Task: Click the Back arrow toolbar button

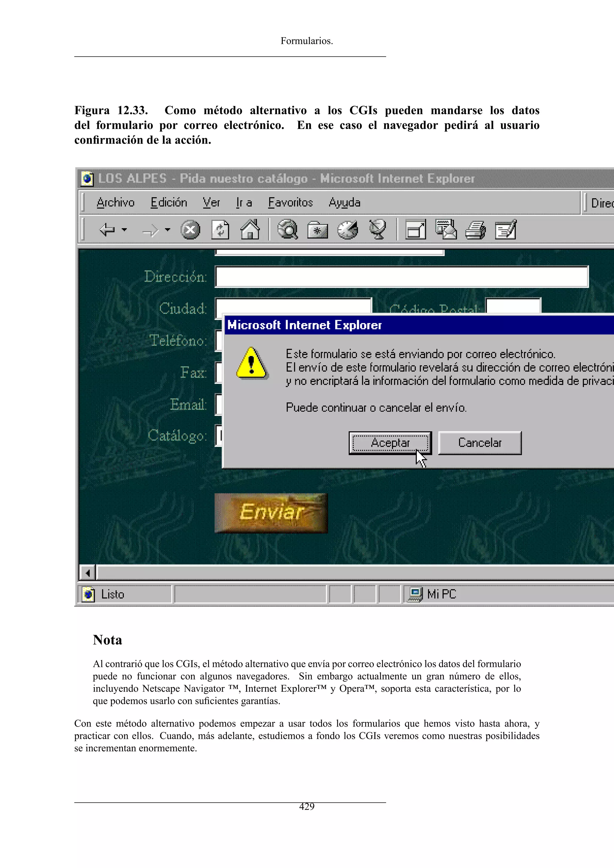Action: [x=107, y=230]
